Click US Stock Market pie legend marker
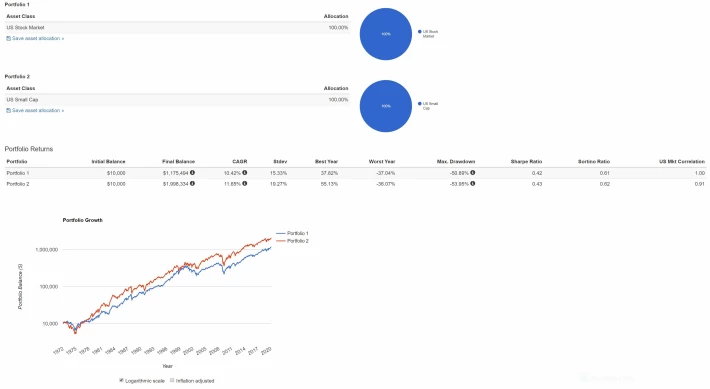The width and height of the screenshot is (710, 389). (420, 32)
